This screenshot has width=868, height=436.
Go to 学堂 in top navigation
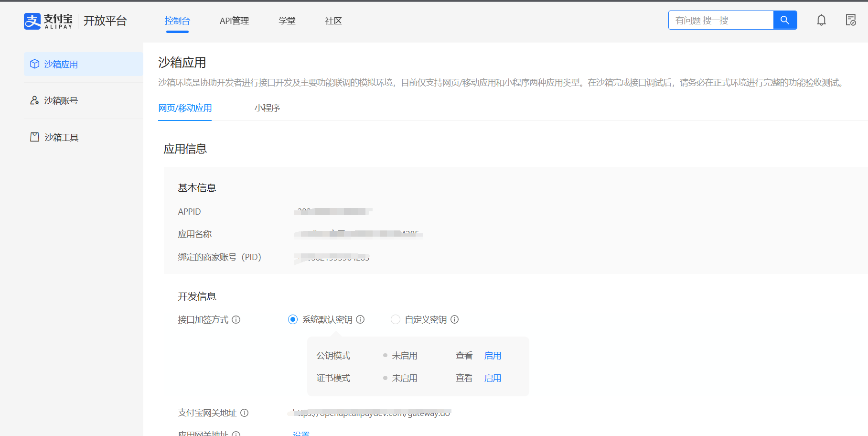[x=287, y=21]
